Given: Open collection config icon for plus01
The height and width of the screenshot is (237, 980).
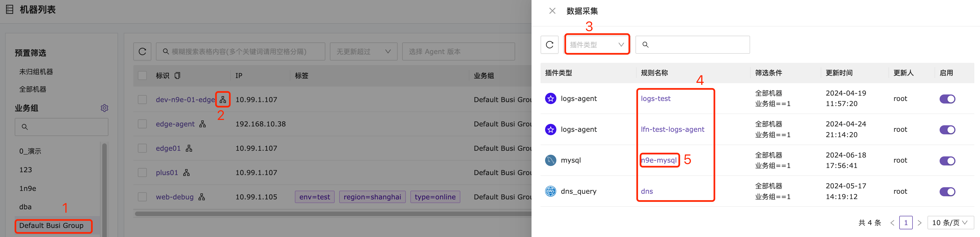Looking at the screenshot, I should pyautogui.click(x=186, y=173).
